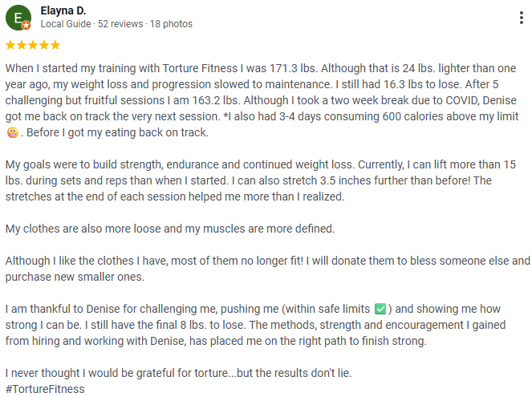Click the fifth rating star

[x=55, y=45]
